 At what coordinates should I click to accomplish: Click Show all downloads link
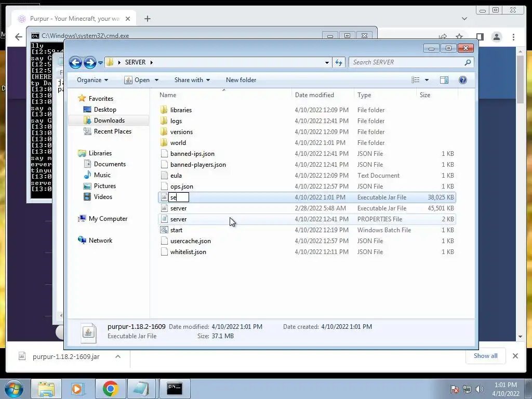point(485,356)
